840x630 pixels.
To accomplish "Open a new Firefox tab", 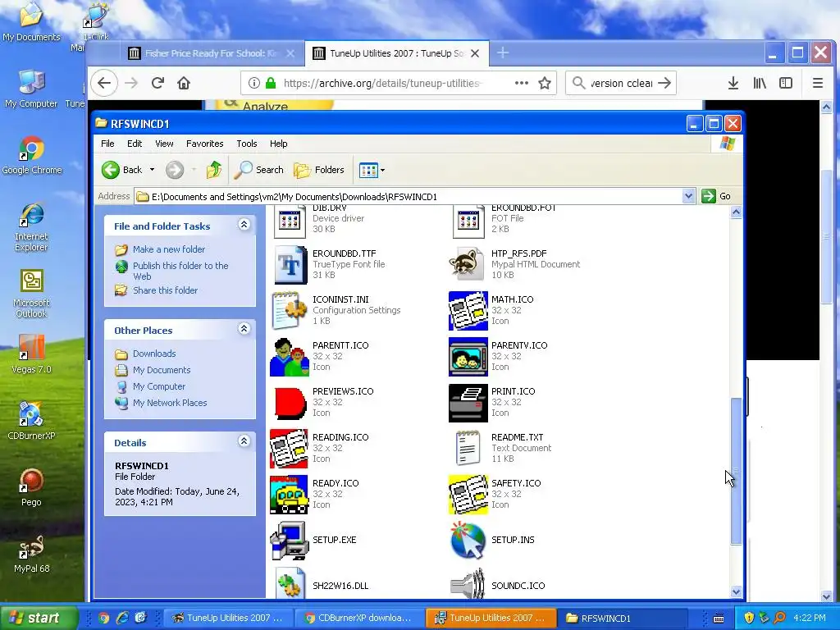I will tap(503, 53).
